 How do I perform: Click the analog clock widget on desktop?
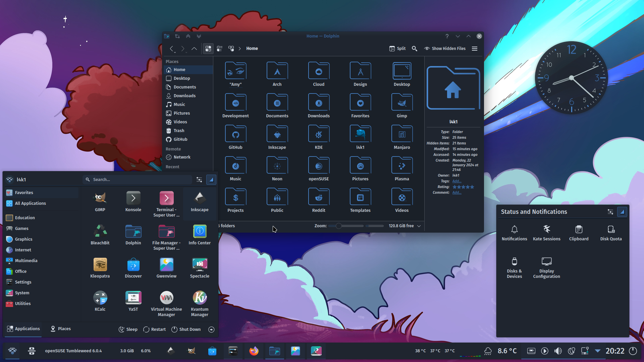572,78
